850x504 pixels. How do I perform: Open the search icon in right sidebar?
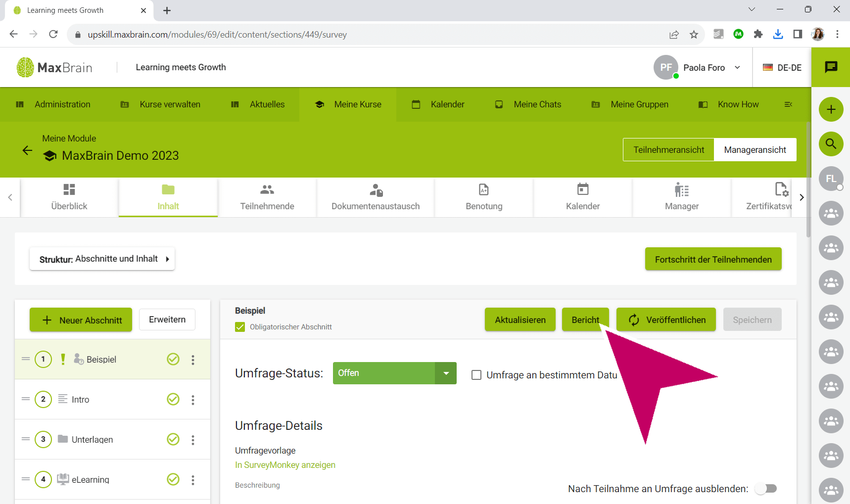tap(831, 144)
